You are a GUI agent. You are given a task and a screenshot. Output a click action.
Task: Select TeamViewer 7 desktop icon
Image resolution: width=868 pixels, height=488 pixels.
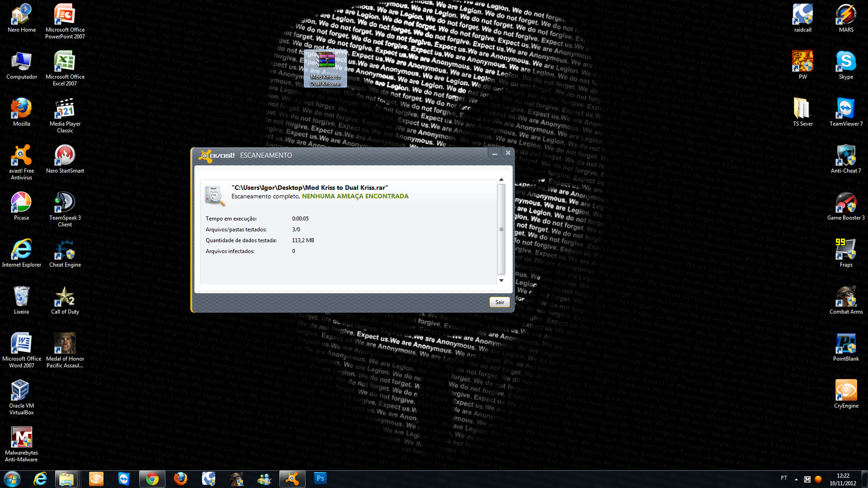[x=846, y=112]
